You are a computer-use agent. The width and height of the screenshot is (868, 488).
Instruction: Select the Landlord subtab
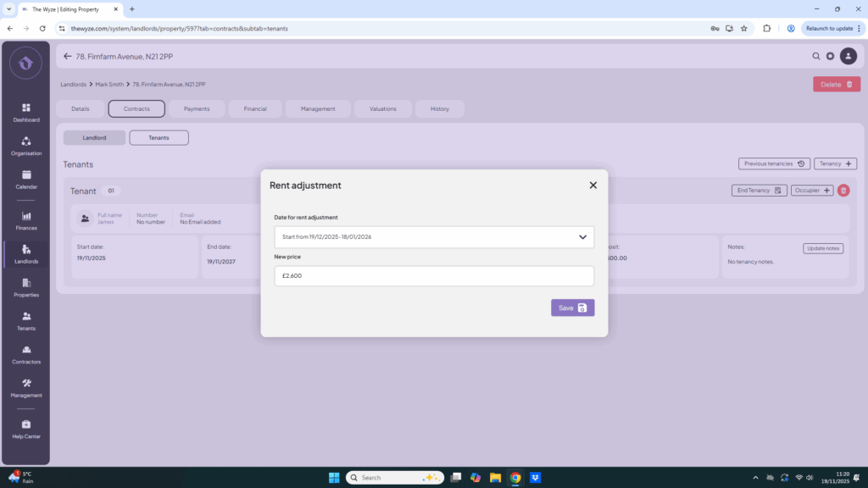pyautogui.click(x=94, y=137)
